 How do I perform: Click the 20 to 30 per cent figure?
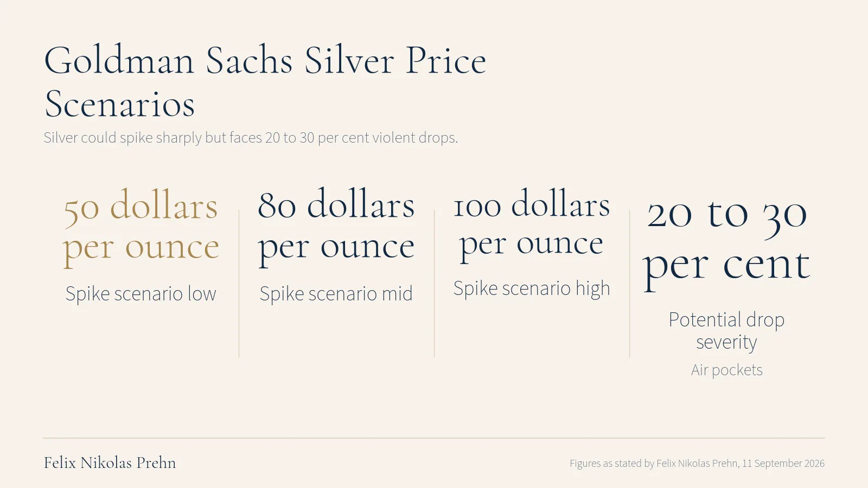tap(727, 241)
